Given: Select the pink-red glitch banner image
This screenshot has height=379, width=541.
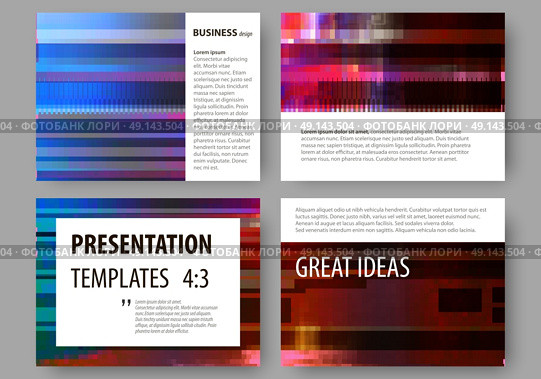Looking at the screenshot, I should tap(393, 62).
